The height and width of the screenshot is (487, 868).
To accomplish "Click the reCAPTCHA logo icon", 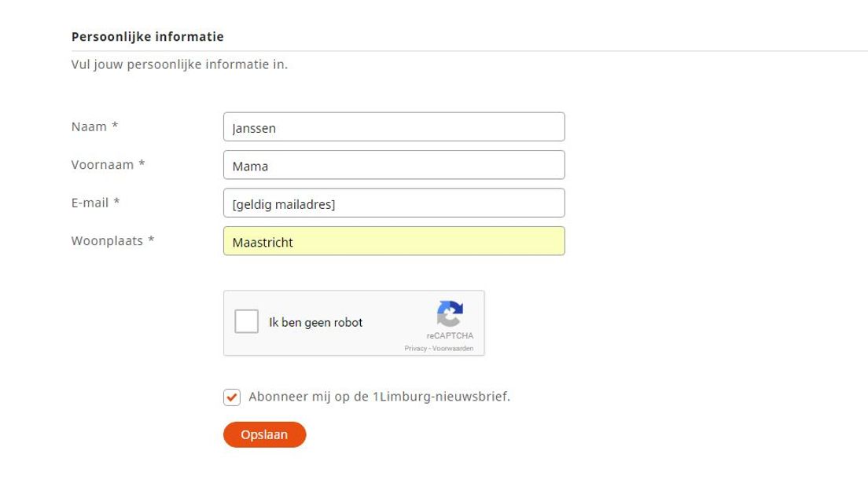I will (x=450, y=313).
